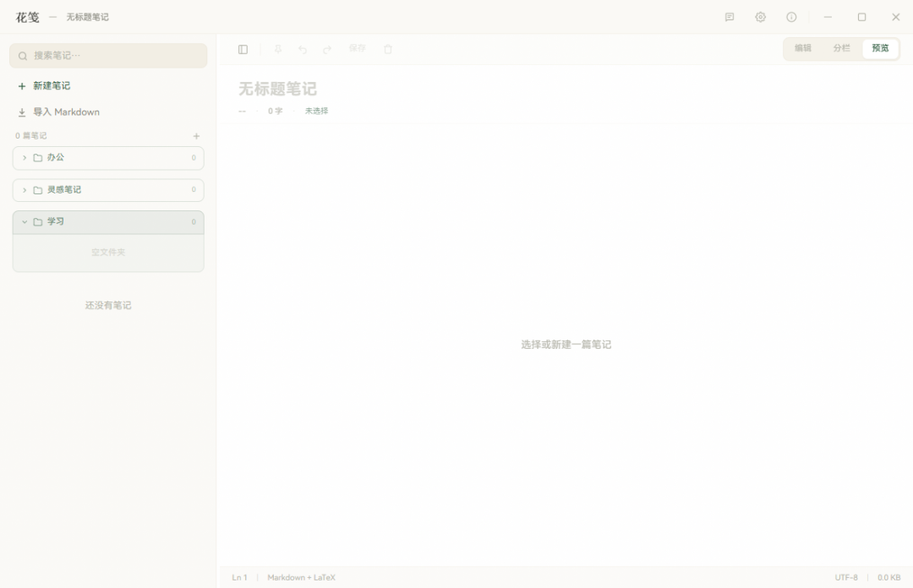Click the 选择或新建一篇笔记 message
Viewport: 913px width, 588px height.
pos(566,345)
